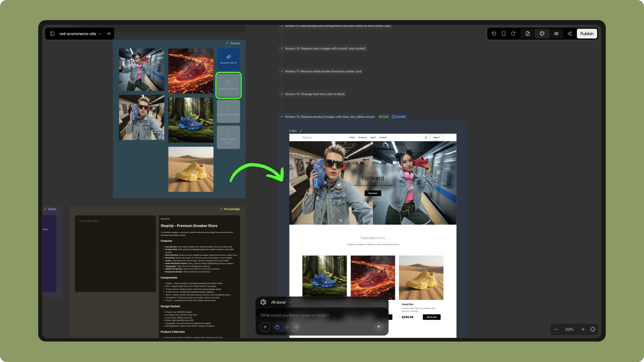The height and width of the screenshot is (362, 644).
Task: Zoom in with the plus button
Action: click(583, 329)
